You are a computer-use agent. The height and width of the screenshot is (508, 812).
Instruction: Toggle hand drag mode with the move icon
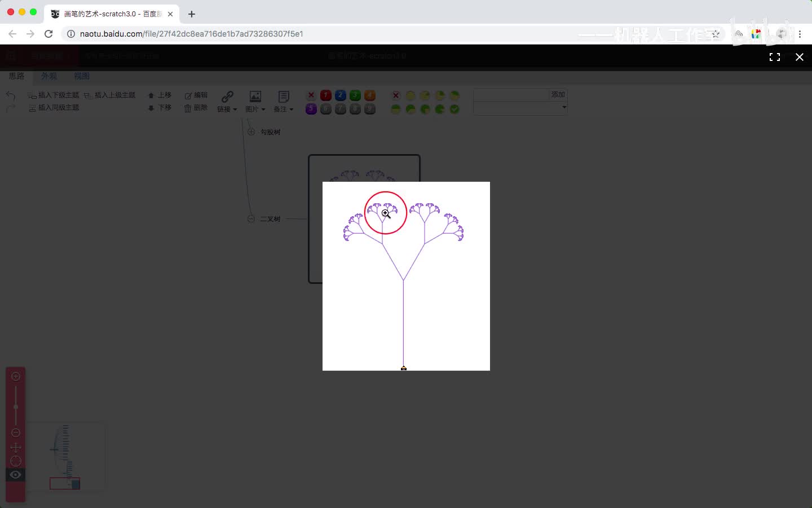point(16,448)
